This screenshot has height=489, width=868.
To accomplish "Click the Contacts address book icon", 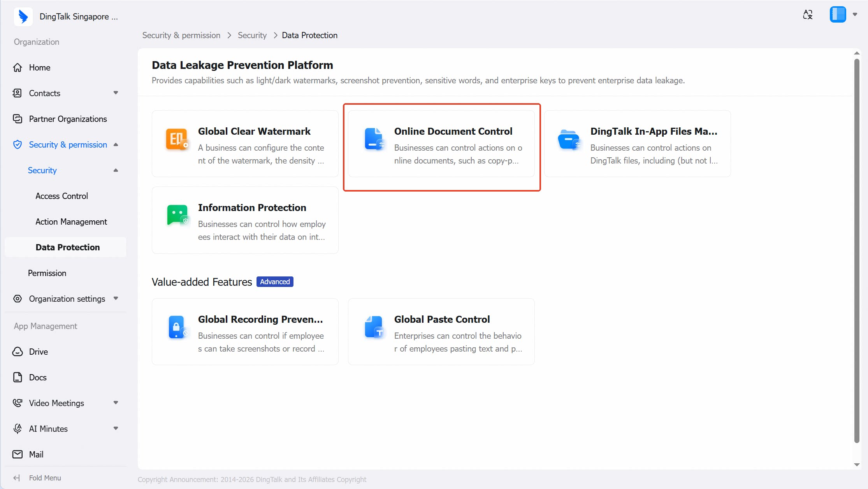I will tap(18, 93).
